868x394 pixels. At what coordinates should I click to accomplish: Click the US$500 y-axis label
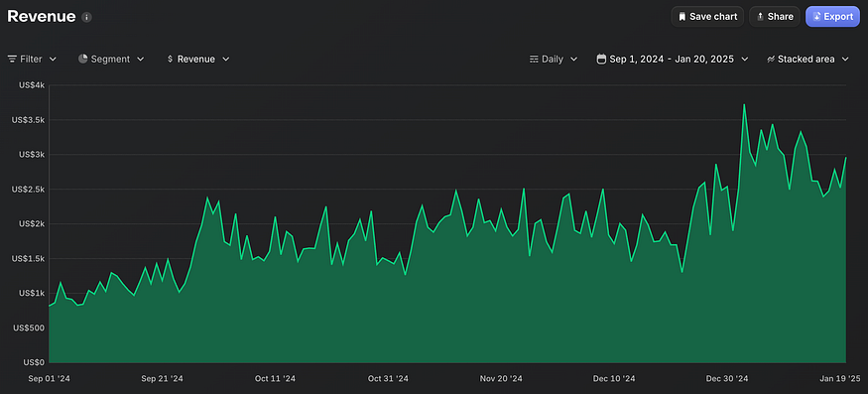(x=30, y=328)
